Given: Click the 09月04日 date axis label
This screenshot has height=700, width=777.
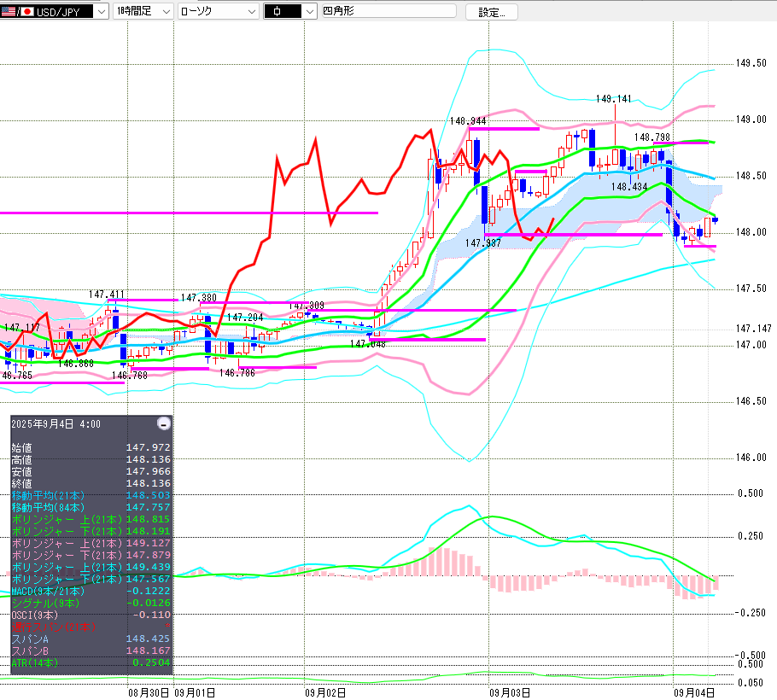Looking at the screenshot, I should pyautogui.click(x=694, y=692).
